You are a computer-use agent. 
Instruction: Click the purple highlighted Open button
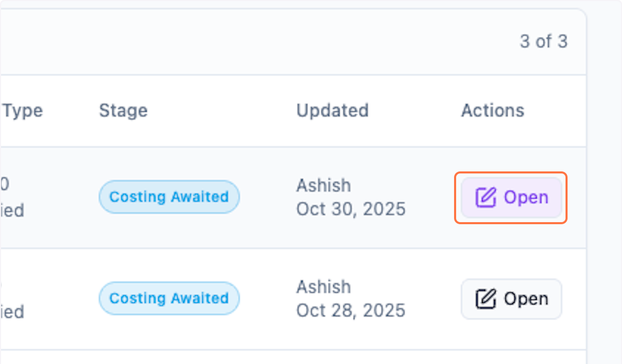pos(511,198)
